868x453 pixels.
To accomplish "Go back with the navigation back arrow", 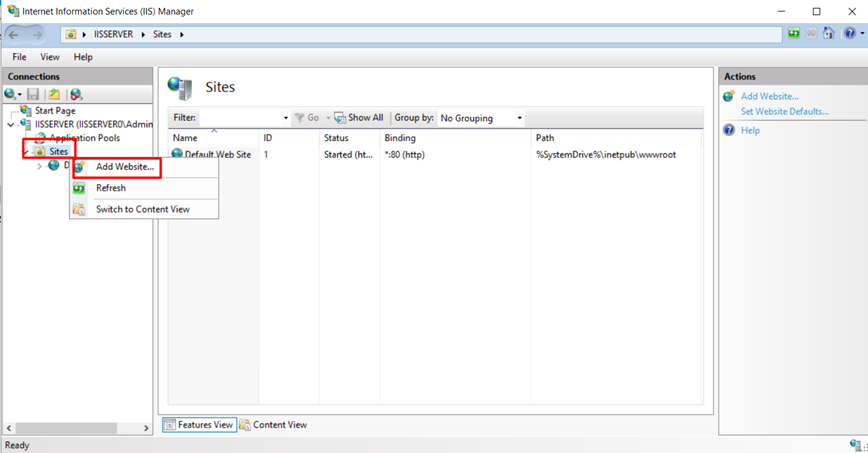I will point(14,34).
